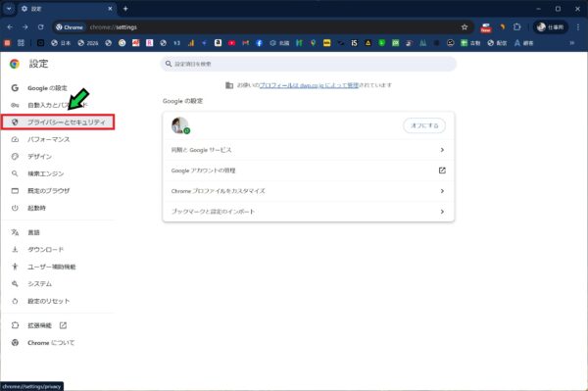Viewport: 588px width, 391px height.
Task: Click the オフにする sync button
Action: (x=424, y=125)
